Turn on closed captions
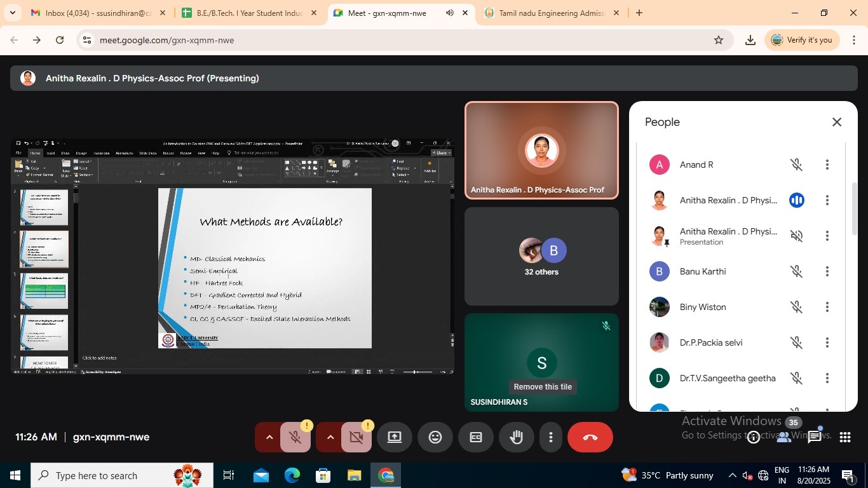This screenshot has height=488, width=868. [476, 437]
